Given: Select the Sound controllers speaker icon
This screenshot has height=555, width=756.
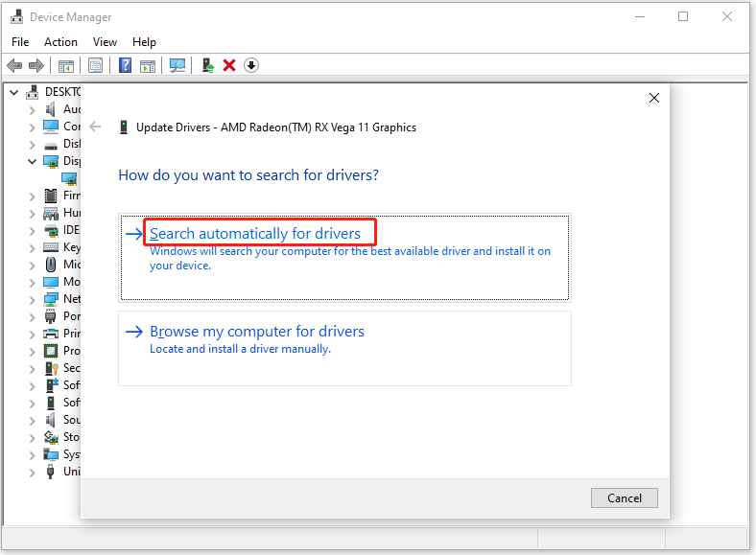Looking at the screenshot, I should (x=51, y=420).
